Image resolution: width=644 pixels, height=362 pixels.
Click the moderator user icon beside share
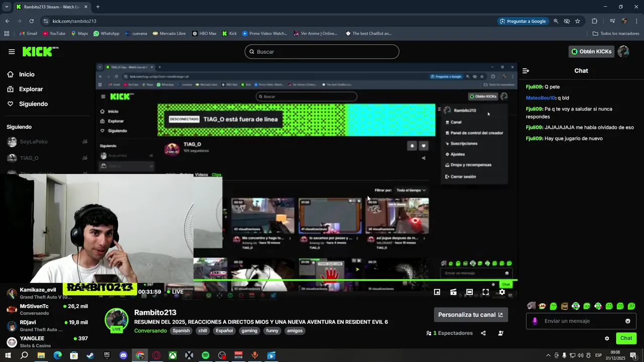click(501, 333)
